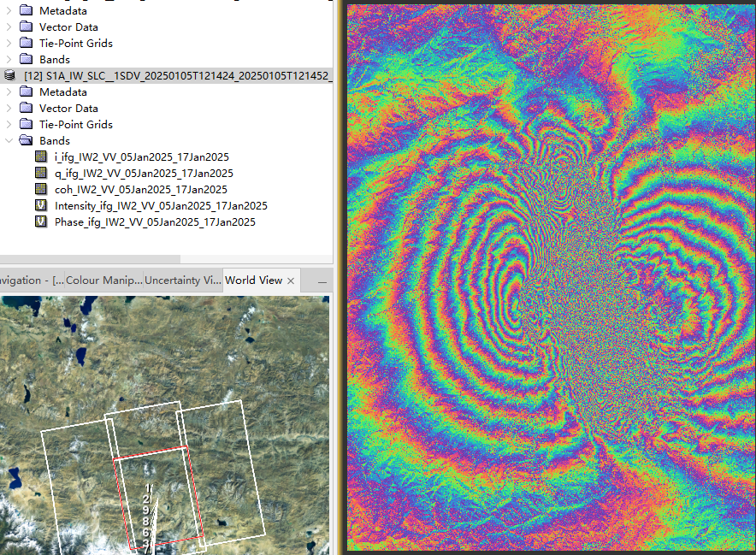Click the top Tie-Point Grids folder icon

pos(26,43)
